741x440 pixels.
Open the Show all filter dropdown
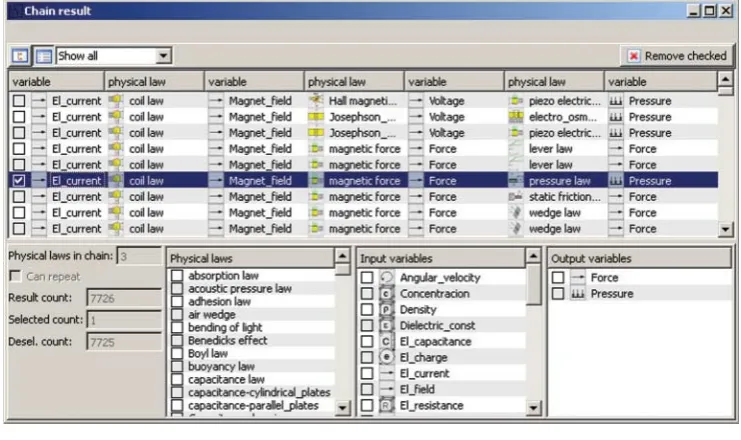(x=163, y=56)
